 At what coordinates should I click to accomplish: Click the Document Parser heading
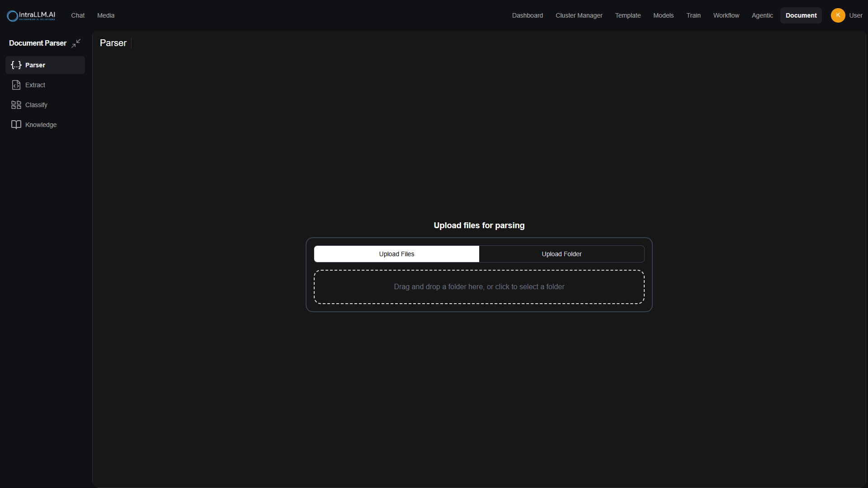pos(38,43)
